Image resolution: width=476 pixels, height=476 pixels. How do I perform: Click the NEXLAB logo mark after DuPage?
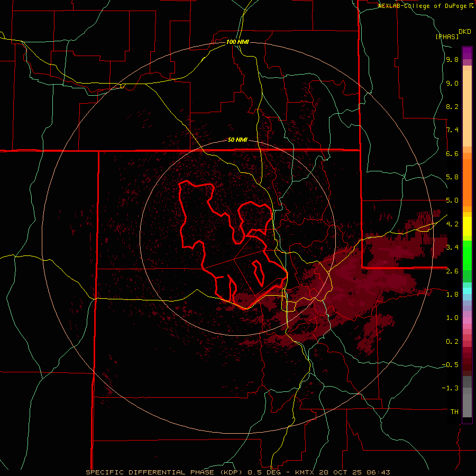[471, 6]
